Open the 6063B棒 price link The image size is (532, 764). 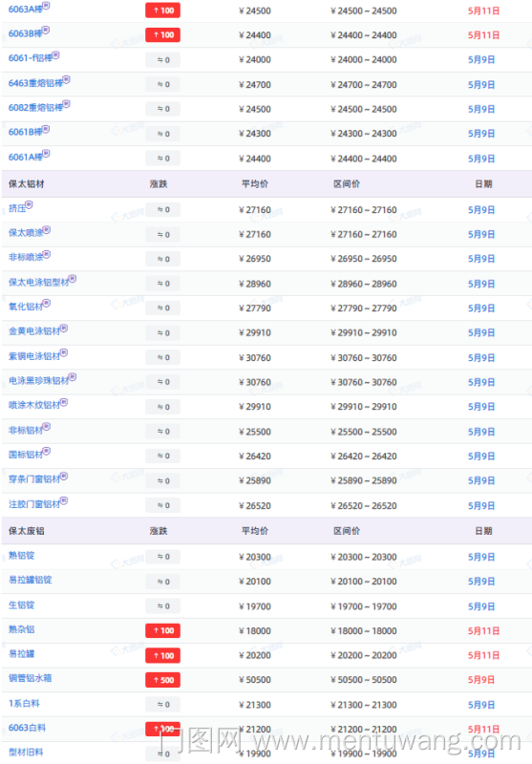coord(26,34)
